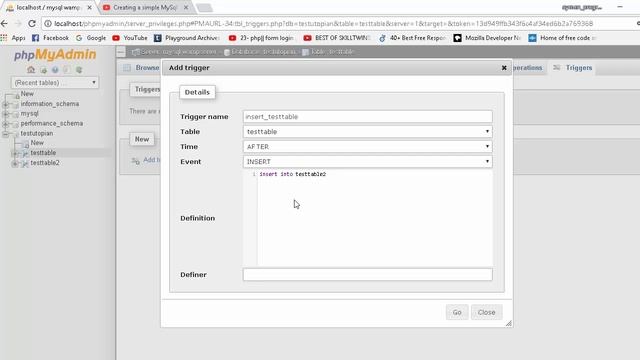Click the Go button

tap(457, 312)
